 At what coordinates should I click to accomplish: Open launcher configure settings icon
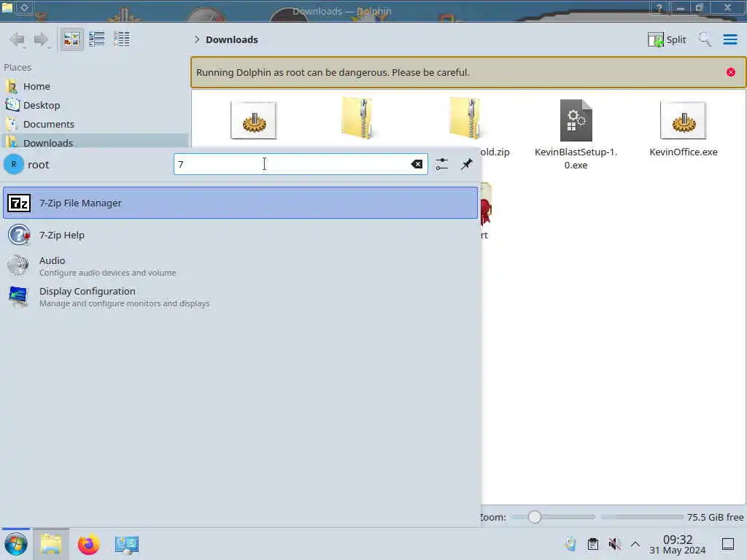[441, 164]
